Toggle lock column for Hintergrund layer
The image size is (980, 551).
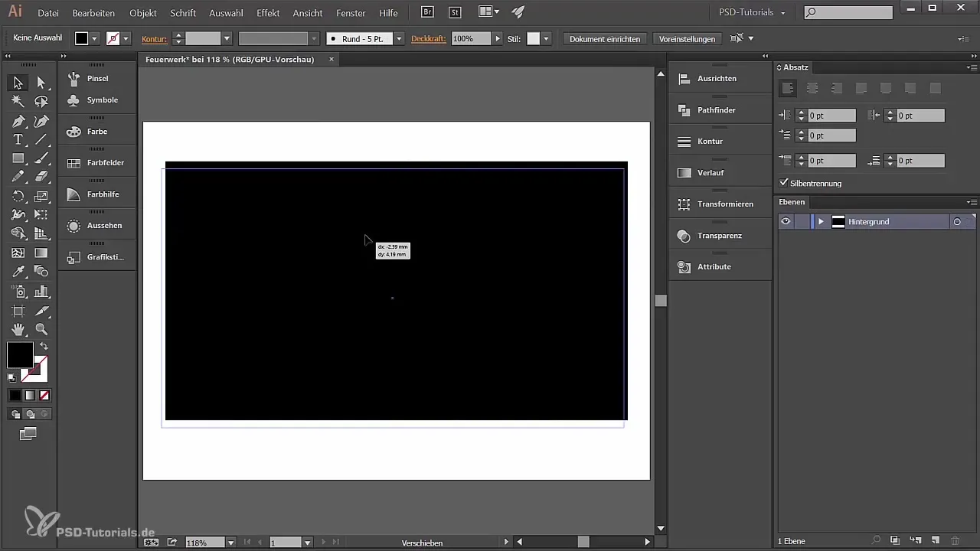pos(802,221)
